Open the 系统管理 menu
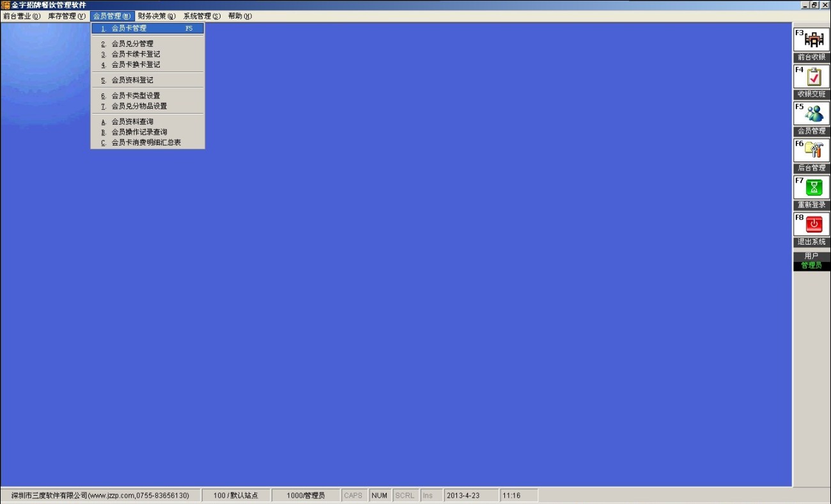Image resolution: width=831 pixels, height=504 pixels. tap(202, 16)
